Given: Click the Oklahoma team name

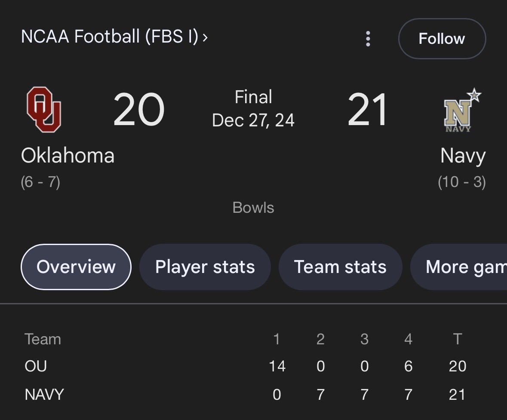Looking at the screenshot, I should click(x=68, y=156).
